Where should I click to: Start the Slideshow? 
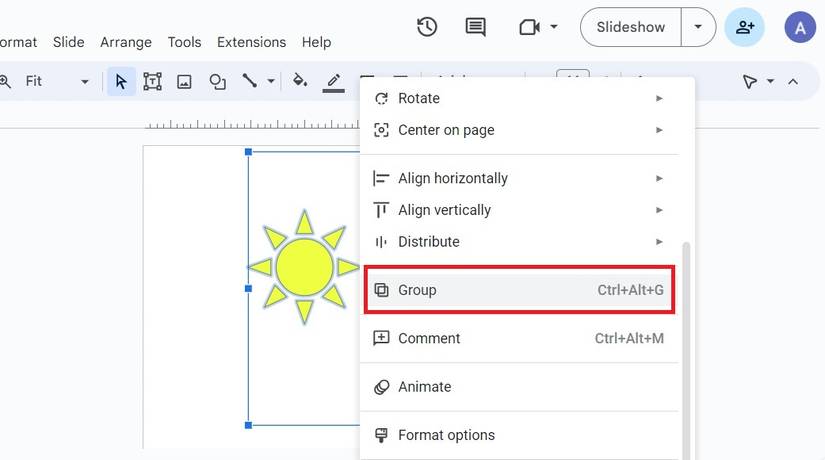click(x=630, y=27)
